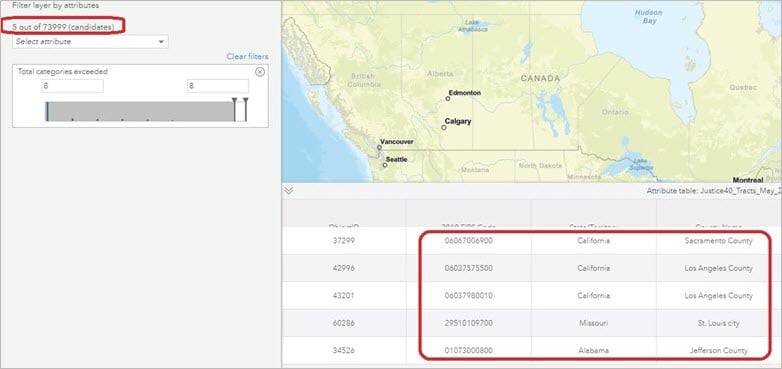Viewport: 782px width, 369px height.
Task: Select ObjectID cell 37299
Action: coord(344,241)
